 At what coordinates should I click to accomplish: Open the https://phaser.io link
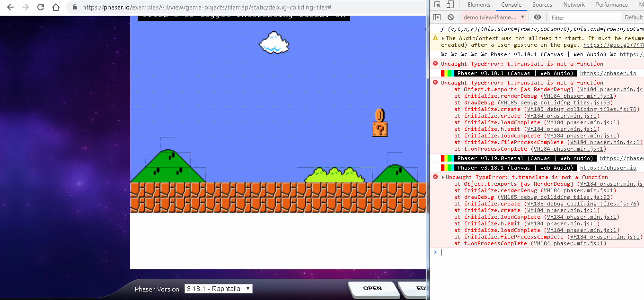[x=608, y=73]
